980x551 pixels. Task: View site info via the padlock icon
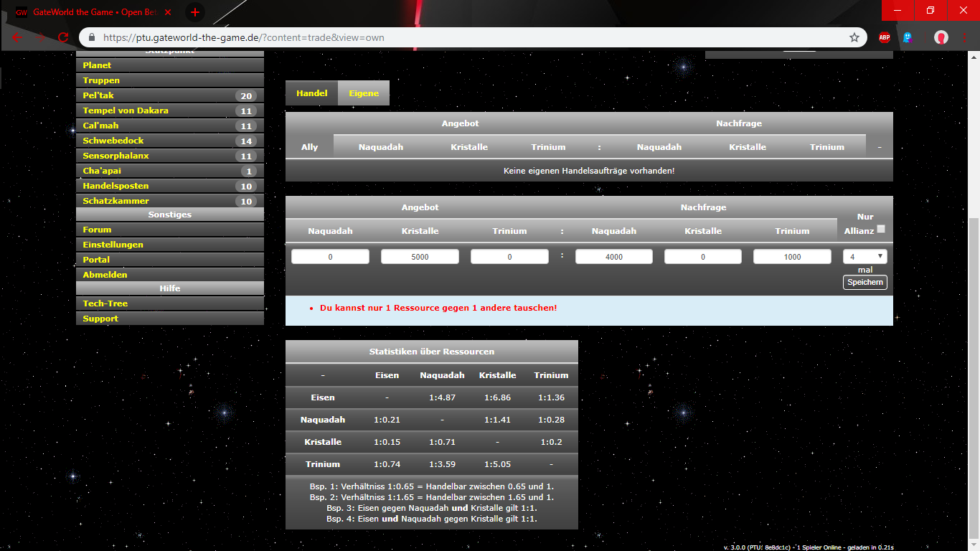pos(92,37)
